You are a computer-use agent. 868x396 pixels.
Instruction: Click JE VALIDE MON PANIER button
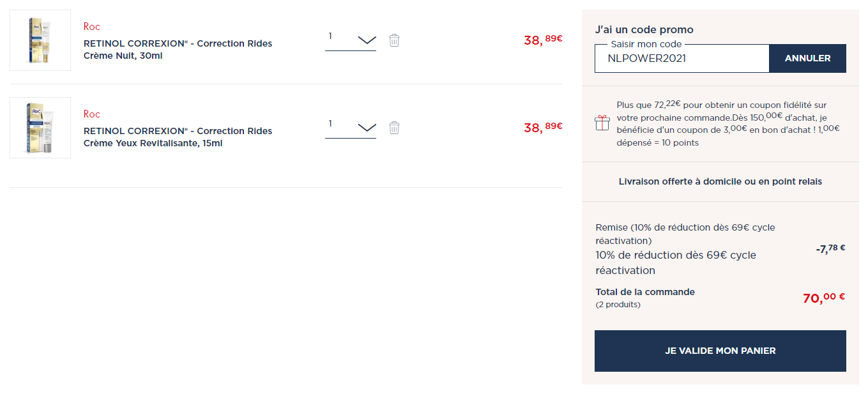pyautogui.click(x=720, y=351)
